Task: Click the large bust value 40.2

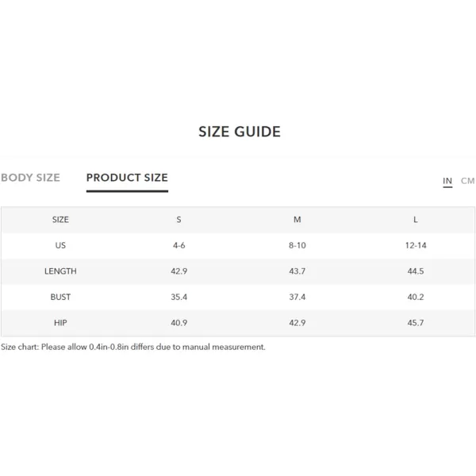Action: (416, 297)
